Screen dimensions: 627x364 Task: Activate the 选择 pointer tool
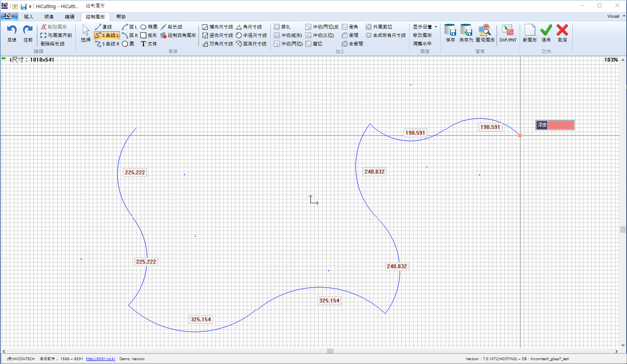point(86,33)
